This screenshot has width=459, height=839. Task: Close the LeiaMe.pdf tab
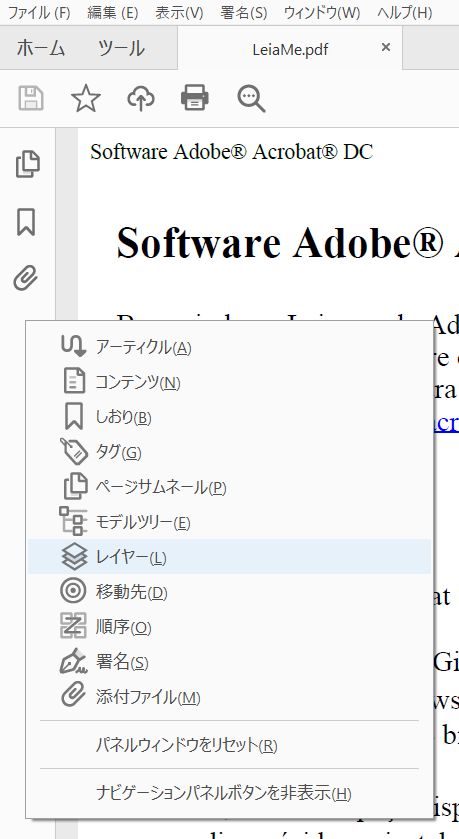[x=386, y=48]
